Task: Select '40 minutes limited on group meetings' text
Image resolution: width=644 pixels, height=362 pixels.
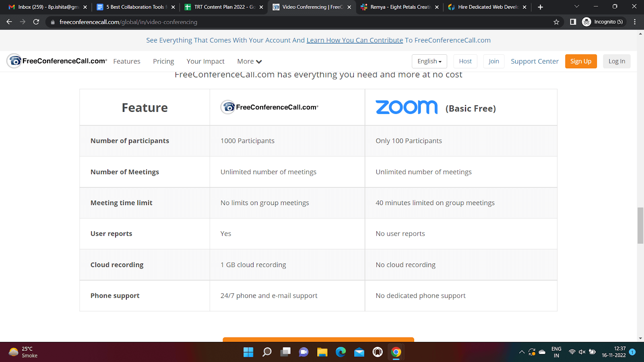Action: [x=435, y=203]
